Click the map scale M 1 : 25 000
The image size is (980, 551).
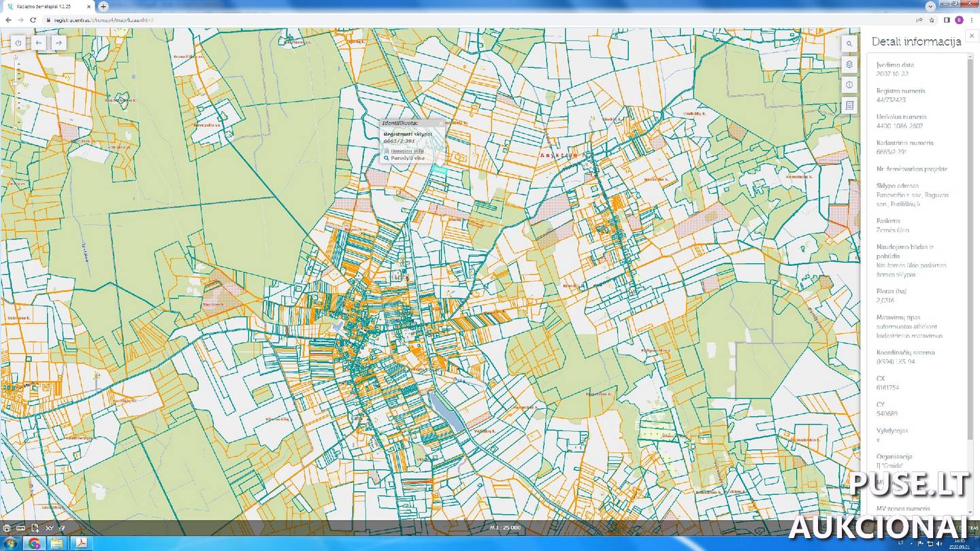[505, 528]
